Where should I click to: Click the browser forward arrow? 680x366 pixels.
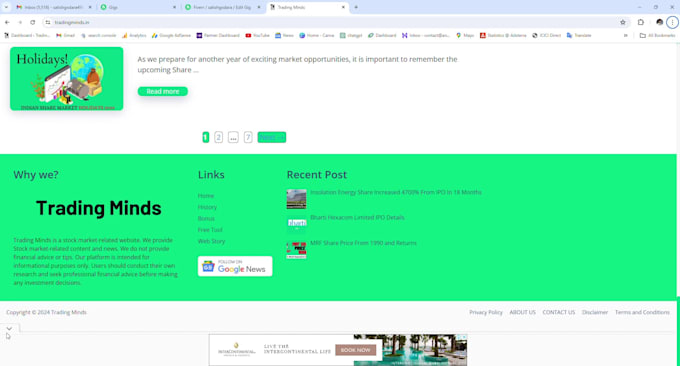tap(20, 22)
